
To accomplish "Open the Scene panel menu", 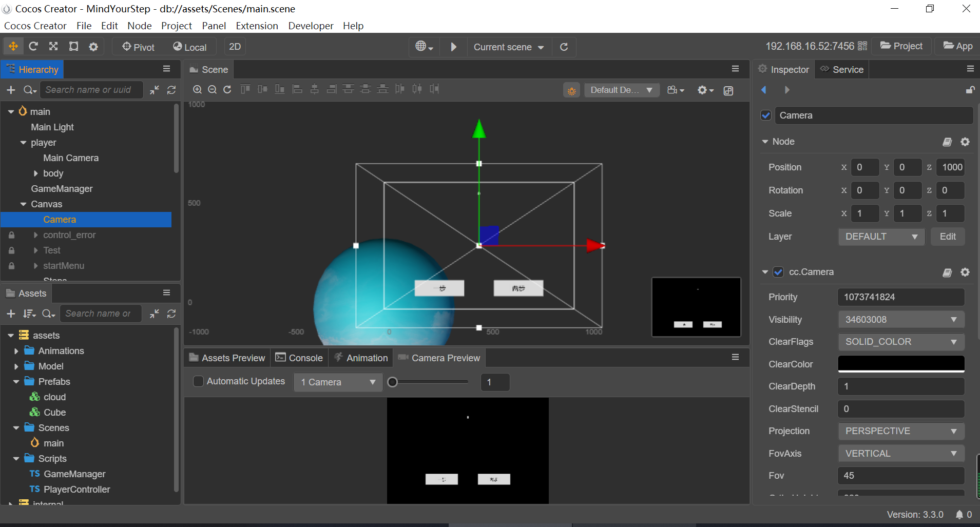I will 735,69.
